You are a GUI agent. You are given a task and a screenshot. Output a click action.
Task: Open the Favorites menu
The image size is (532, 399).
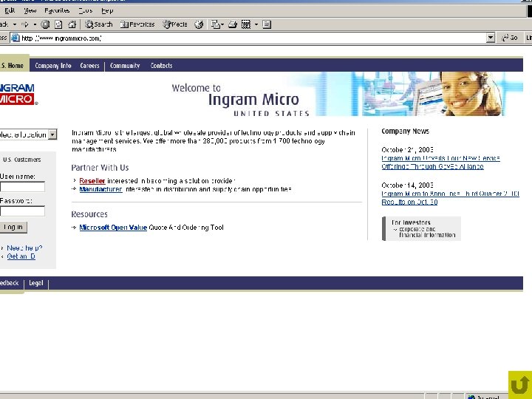click(57, 10)
